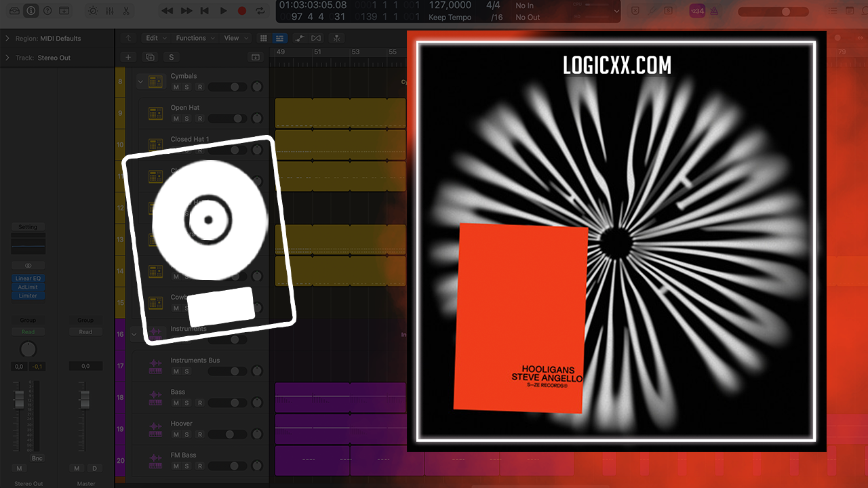Open Stereo Out Read automation mode
The width and height of the screenshot is (868, 488).
(28, 332)
